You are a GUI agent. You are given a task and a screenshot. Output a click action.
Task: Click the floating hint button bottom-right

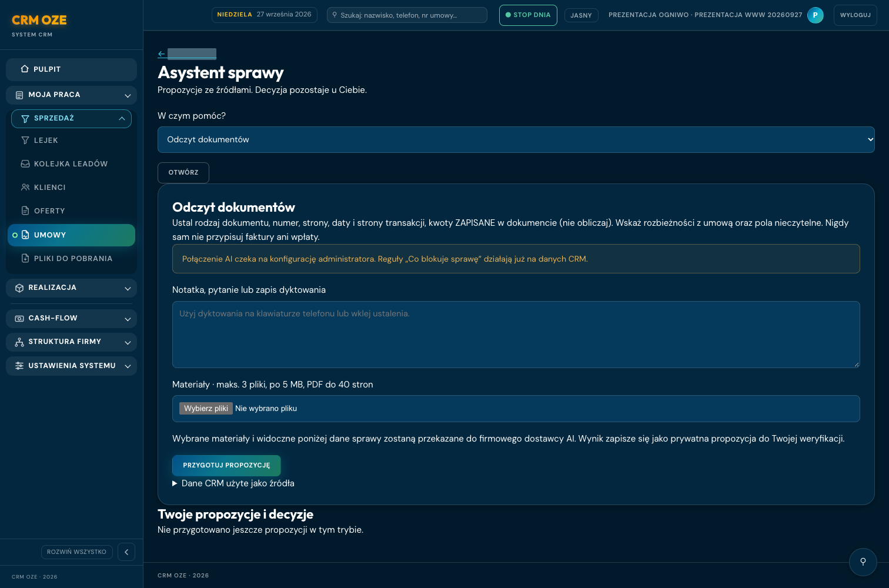[x=863, y=562]
